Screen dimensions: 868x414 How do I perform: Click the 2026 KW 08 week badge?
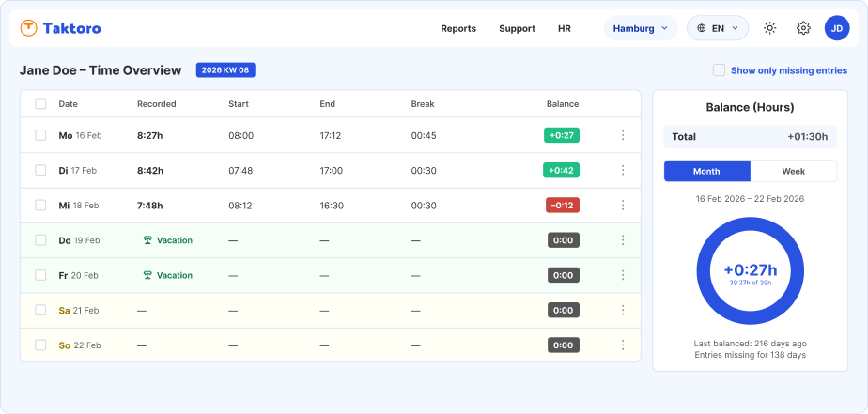pyautogui.click(x=225, y=70)
